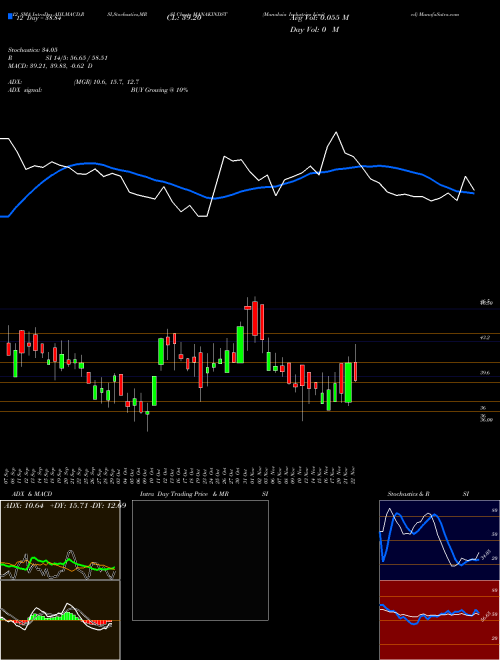Screen dimensions: 500x660
Task: Click the 39.6 price axis label
Action: pos(485,373)
